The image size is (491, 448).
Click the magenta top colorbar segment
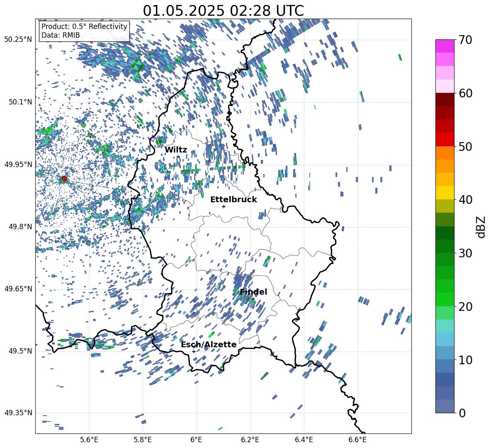coord(445,46)
